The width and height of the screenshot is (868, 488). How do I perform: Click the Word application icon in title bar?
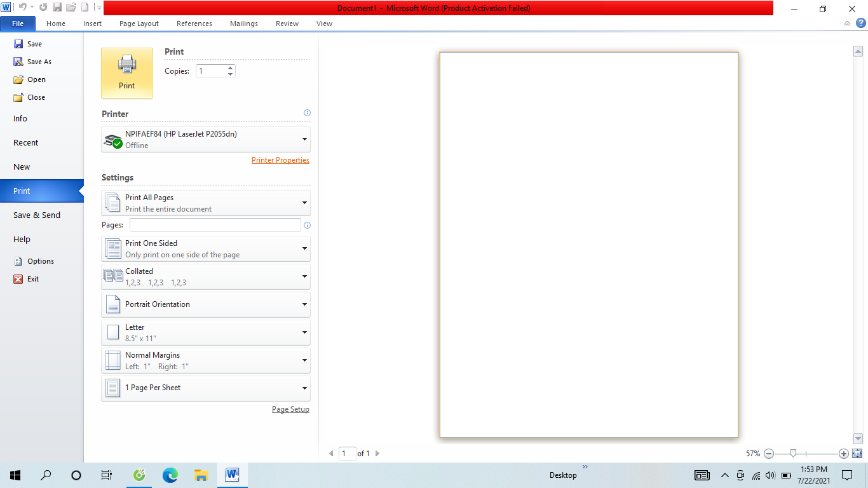click(x=6, y=8)
